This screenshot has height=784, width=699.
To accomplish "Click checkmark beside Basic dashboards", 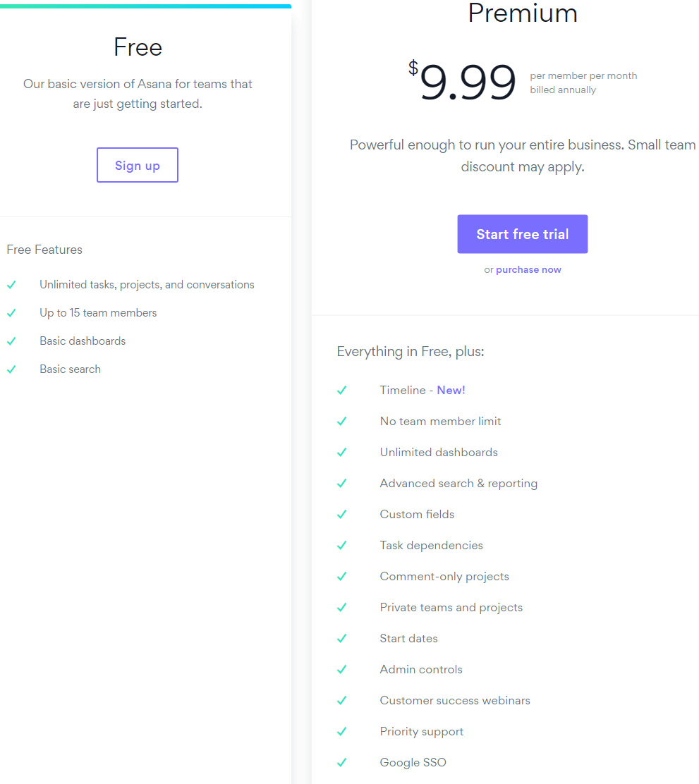I will (11, 341).
